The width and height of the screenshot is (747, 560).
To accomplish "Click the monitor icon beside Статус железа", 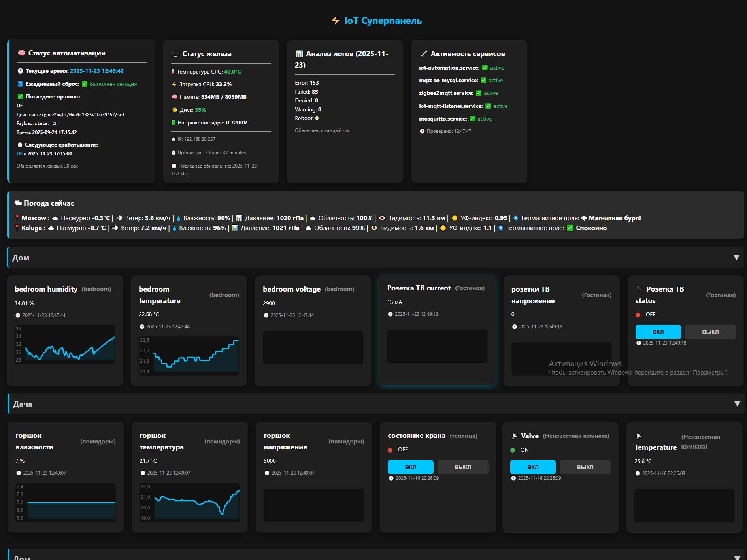I will click(175, 54).
